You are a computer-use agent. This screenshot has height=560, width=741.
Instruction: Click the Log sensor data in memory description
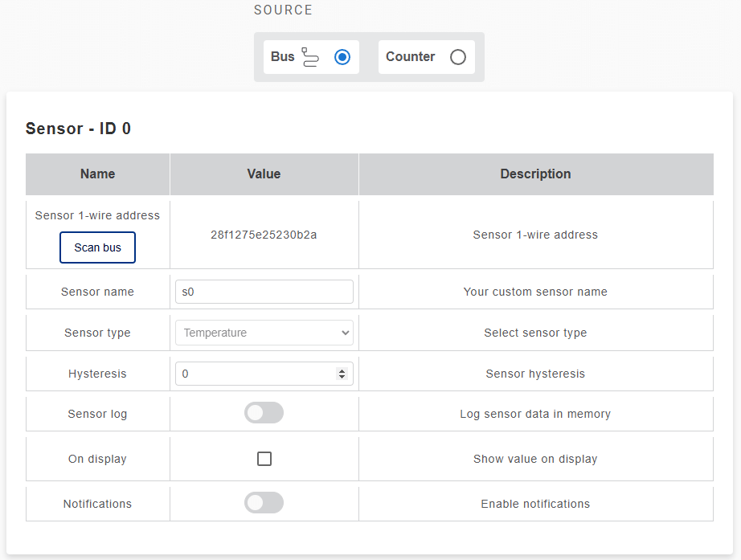click(535, 414)
